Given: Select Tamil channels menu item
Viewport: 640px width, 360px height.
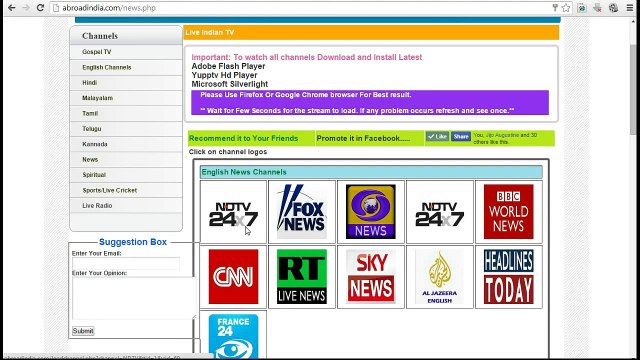Looking at the screenshot, I should pyautogui.click(x=126, y=113).
